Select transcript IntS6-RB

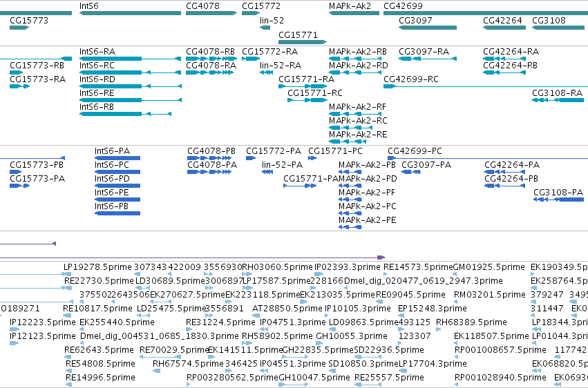[125, 114]
